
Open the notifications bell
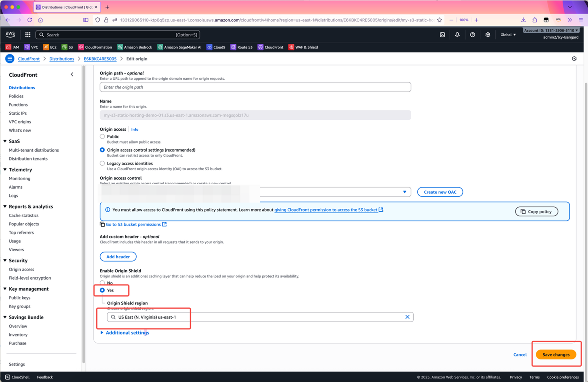(x=457, y=35)
